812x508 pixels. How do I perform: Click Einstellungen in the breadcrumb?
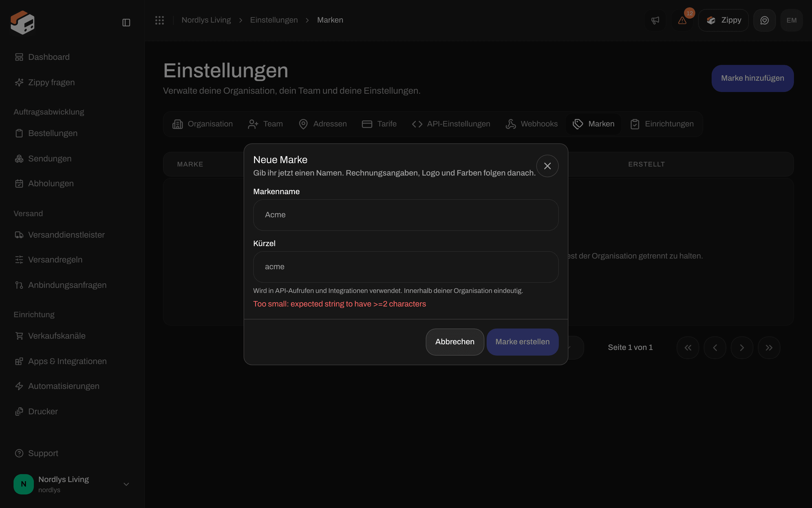274,20
